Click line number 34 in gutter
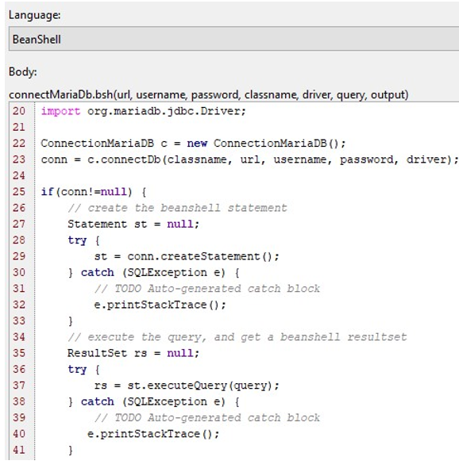Viewport: 459px width, 476px height. coord(19,336)
